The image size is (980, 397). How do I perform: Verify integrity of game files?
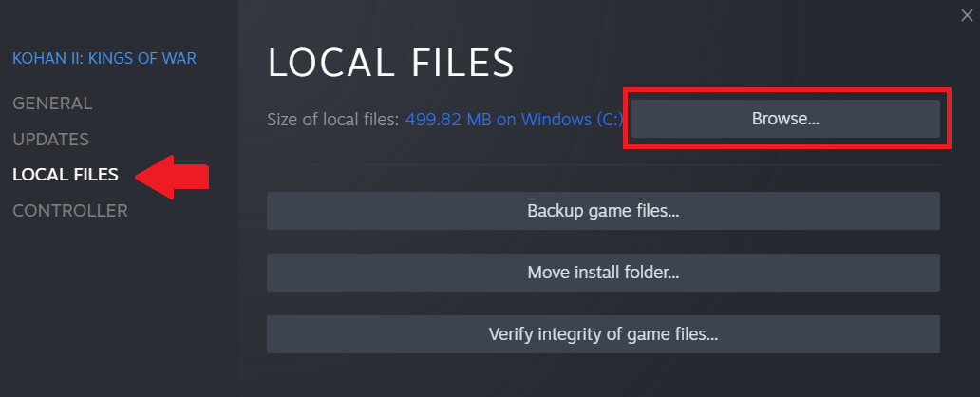[x=603, y=334]
